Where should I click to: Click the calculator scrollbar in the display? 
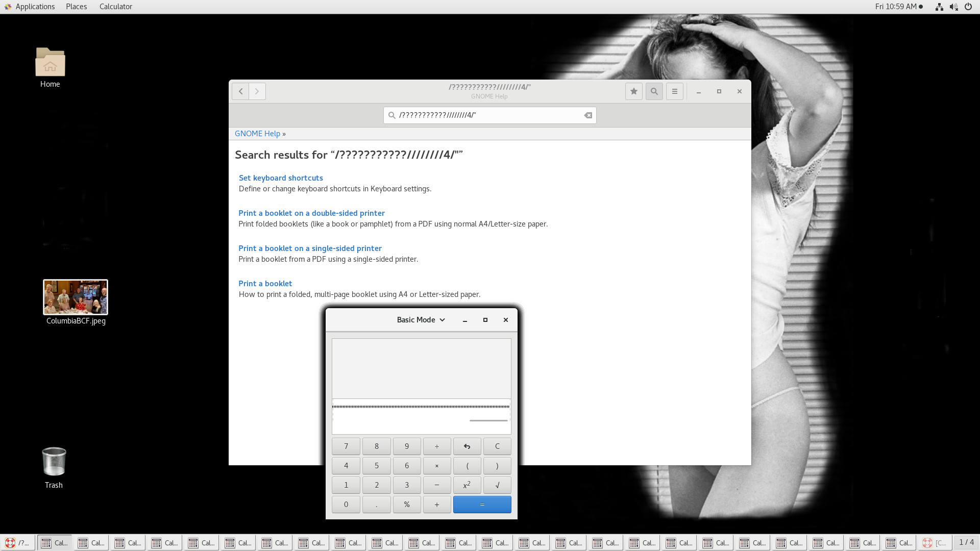tap(488, 420)
